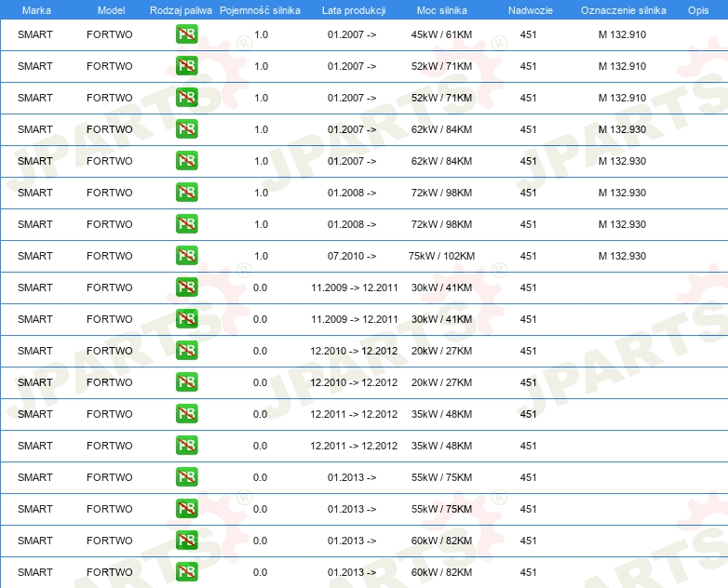Click body code 451 in the 45kW / 61KM row
Viewport: 728px width, 588px height.
[x=529, y=34]
